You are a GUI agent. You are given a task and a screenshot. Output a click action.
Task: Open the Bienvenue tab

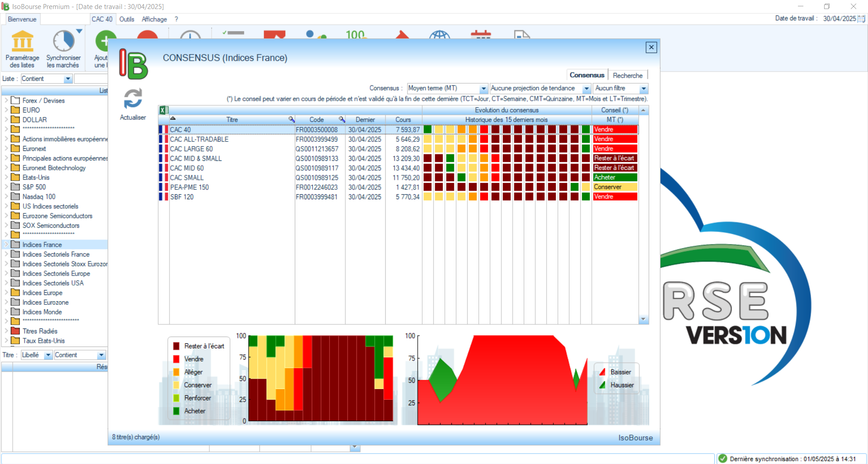point(22,19)
